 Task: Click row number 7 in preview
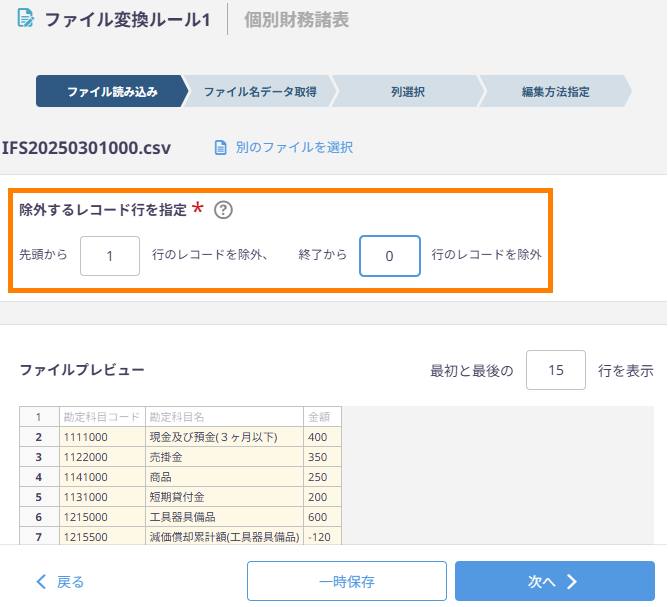pos(39,536)
